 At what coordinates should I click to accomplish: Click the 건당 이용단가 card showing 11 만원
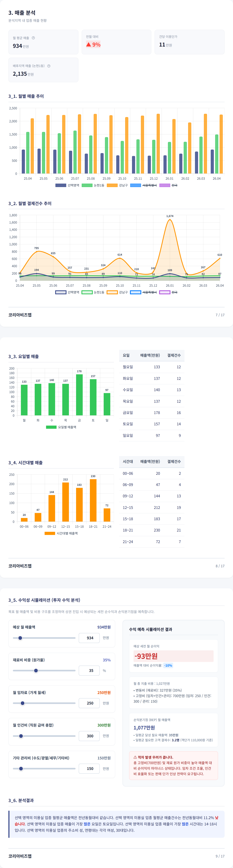190,42
